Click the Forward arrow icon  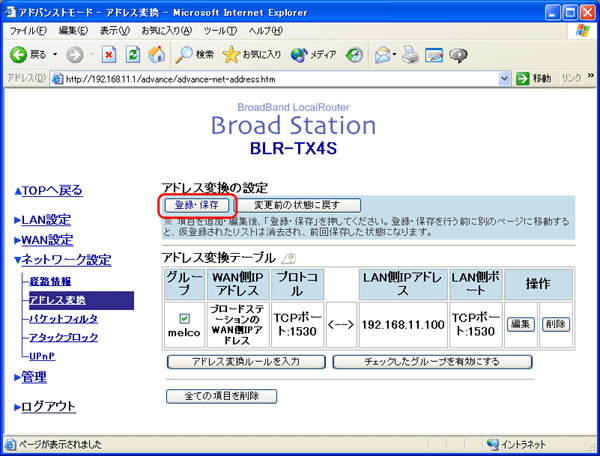click(x=75, y=55)
